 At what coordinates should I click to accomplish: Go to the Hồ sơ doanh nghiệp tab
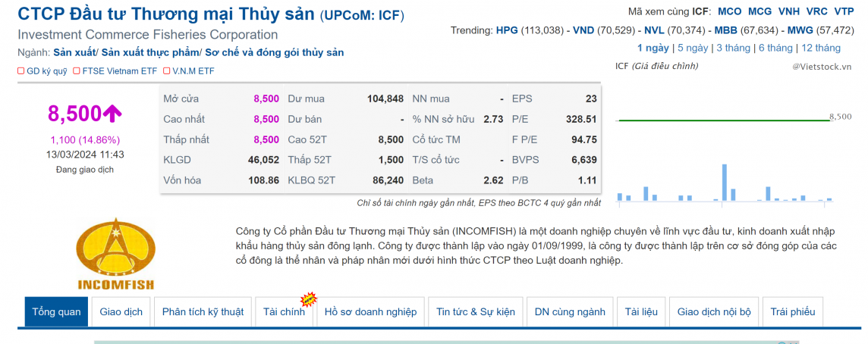(370, 312)
